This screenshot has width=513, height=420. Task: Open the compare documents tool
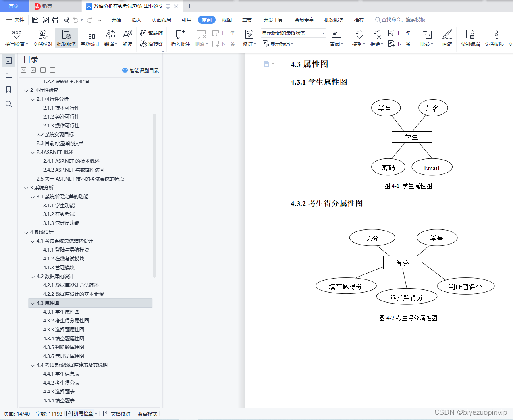(x=426, y=38)
